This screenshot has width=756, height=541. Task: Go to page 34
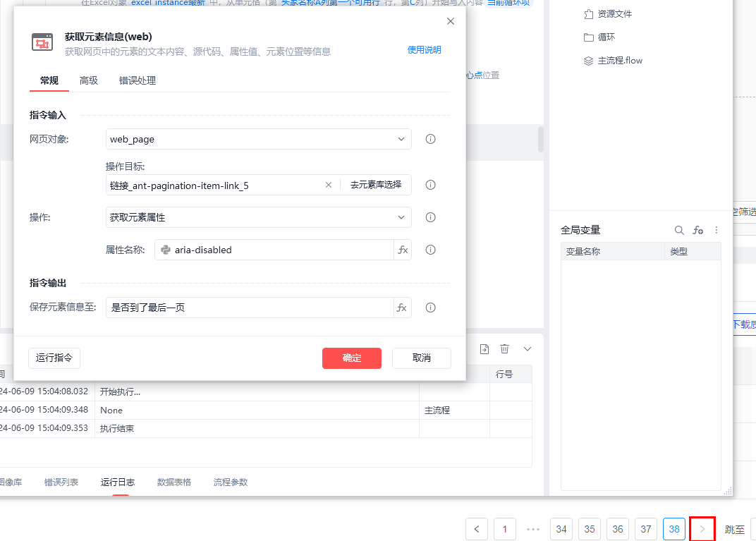561,529
